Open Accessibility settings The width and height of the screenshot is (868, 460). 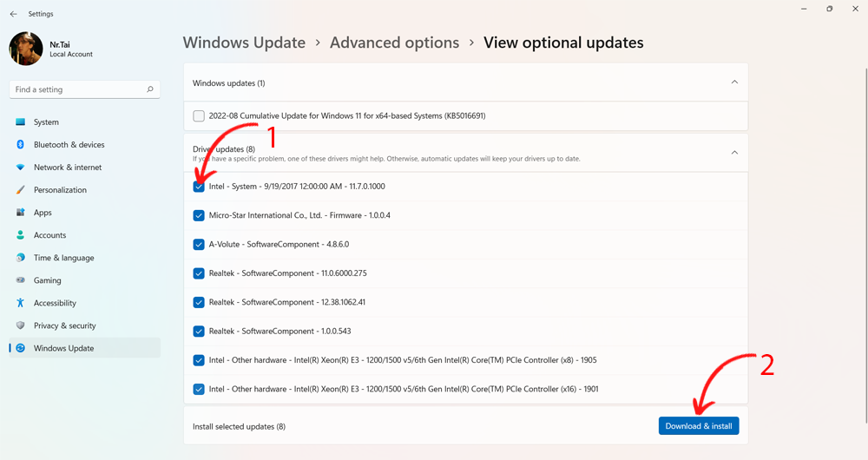coord(85,303)
